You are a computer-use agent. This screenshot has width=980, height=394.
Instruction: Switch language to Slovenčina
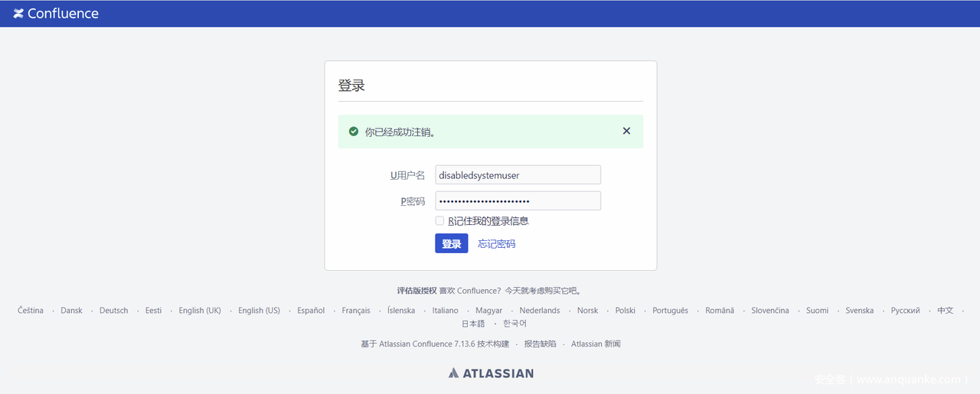[770, 311]
